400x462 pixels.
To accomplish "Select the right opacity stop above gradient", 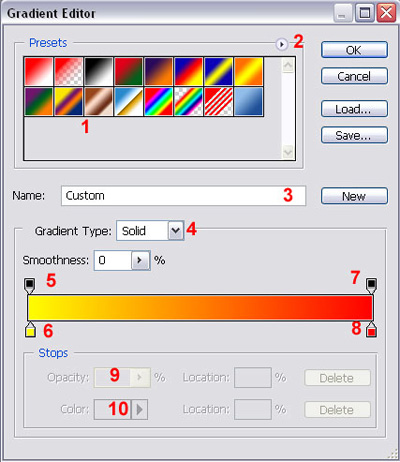I will (x=372, y=286).
